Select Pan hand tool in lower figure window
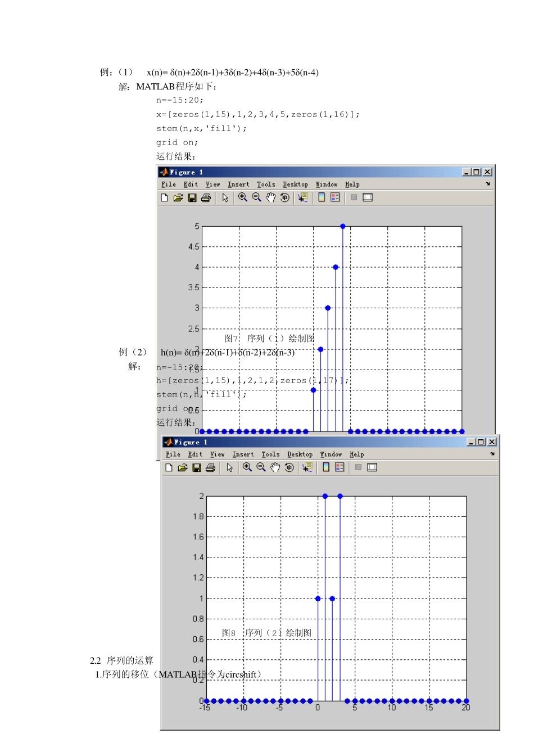 (x=275, y=467)
